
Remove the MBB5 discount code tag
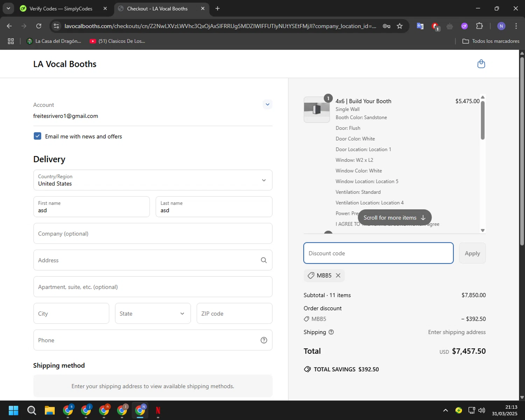pos(338,275)
